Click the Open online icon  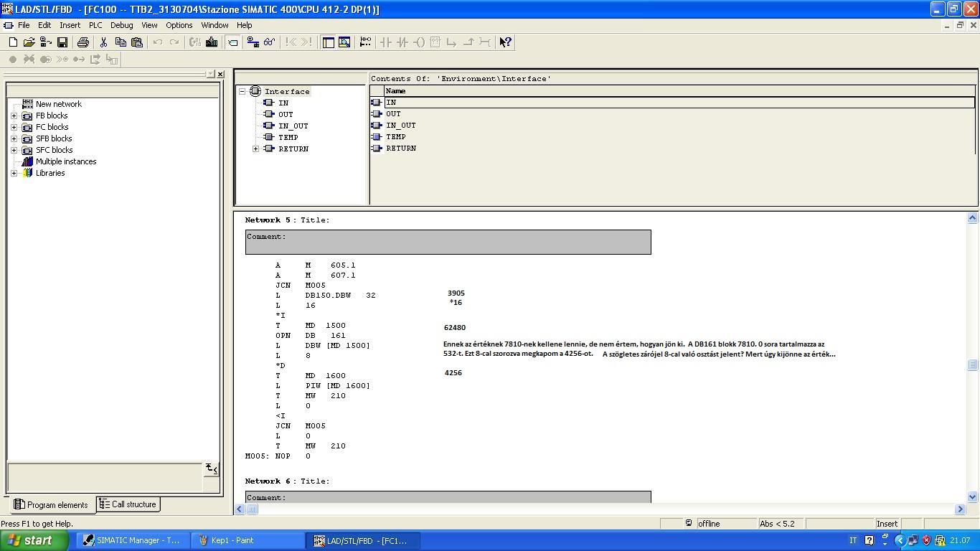coord(45,42)
